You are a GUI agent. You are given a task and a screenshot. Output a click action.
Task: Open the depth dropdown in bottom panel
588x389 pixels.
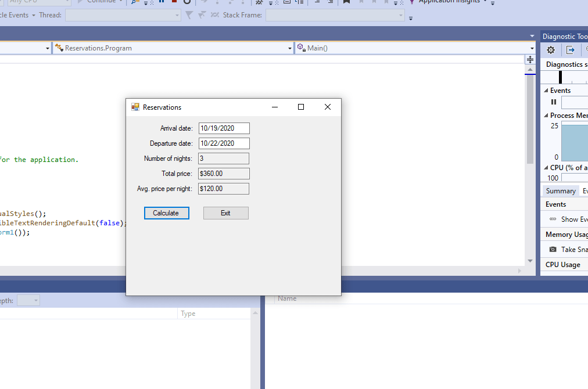coord(35,300)
